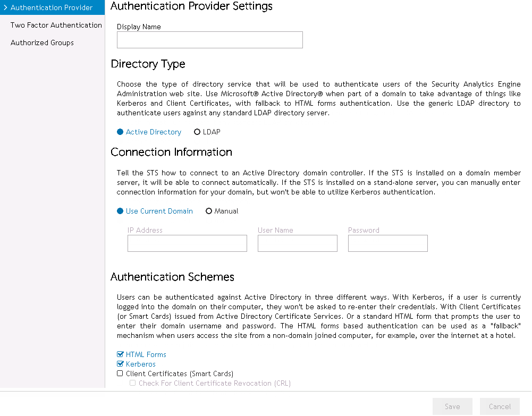Click the Cancel button
This screenshot has width=532, height=416.
pos(500,406)
